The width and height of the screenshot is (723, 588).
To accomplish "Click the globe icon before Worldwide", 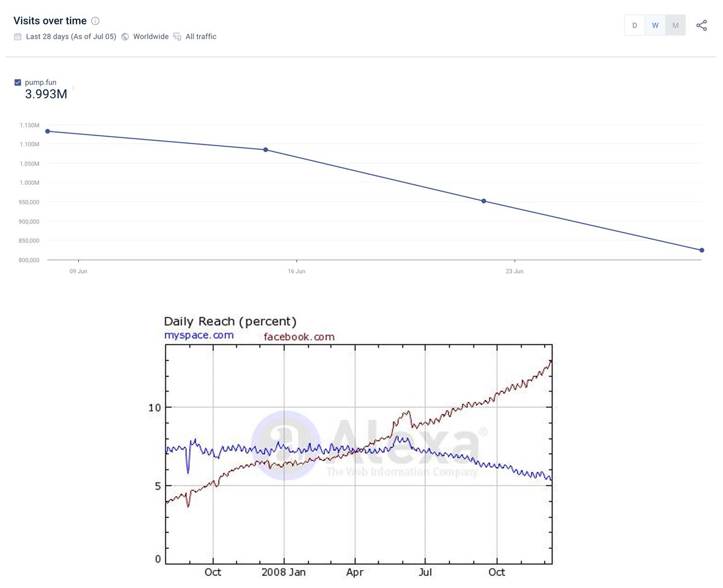I will click(125, 37).
